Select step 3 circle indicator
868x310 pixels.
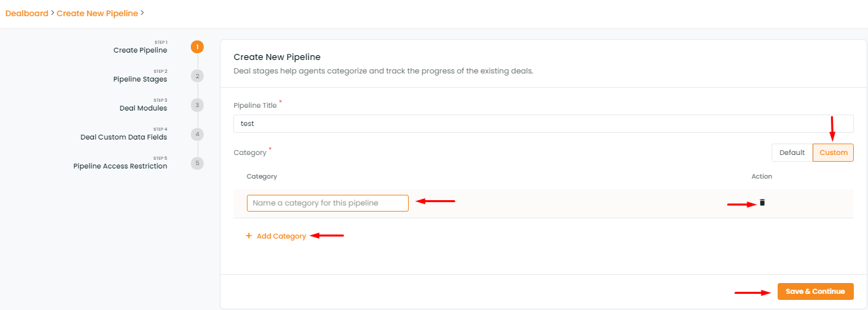coord(197,104)
